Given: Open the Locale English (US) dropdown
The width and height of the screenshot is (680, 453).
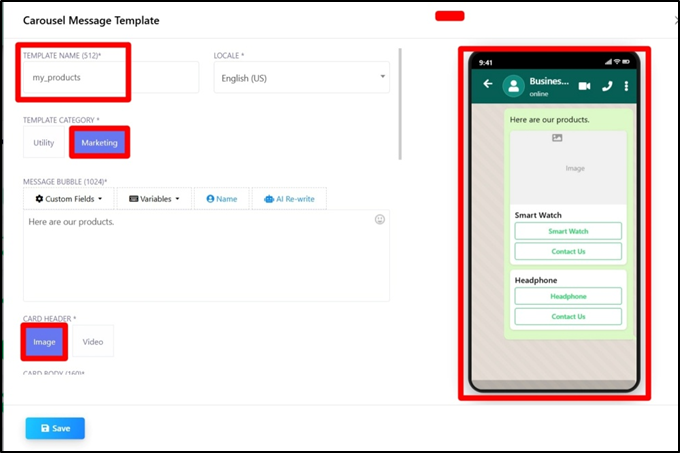Looking at the screenshot, I should tap(301, 77).
